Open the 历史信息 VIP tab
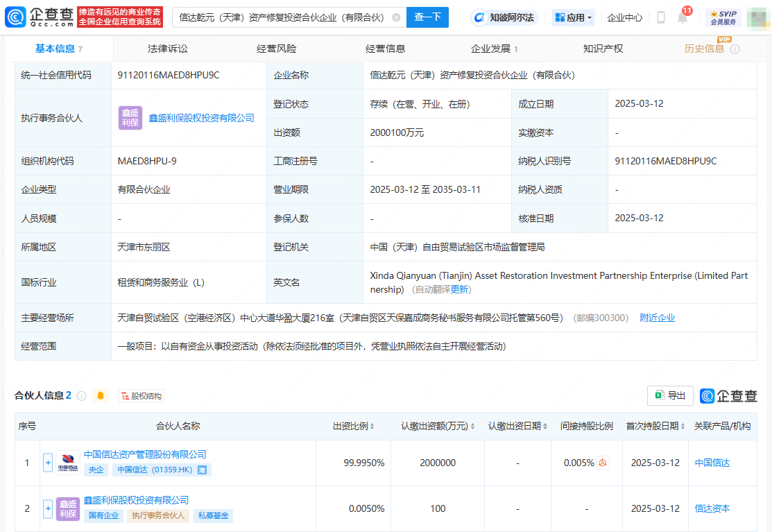Screen dimensions: 772x532 (704, 49)
